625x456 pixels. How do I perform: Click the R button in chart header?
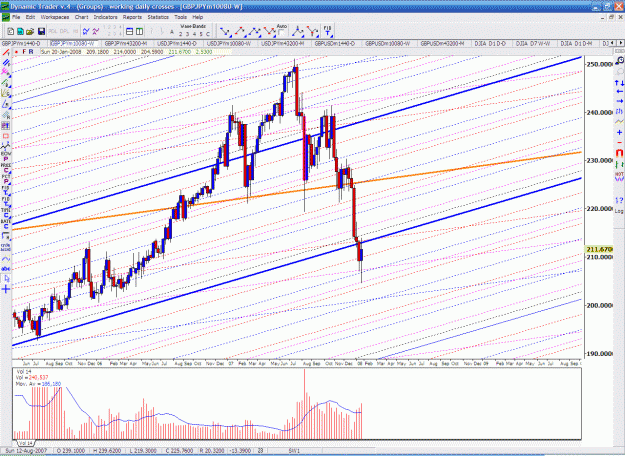tap(31, 52)
